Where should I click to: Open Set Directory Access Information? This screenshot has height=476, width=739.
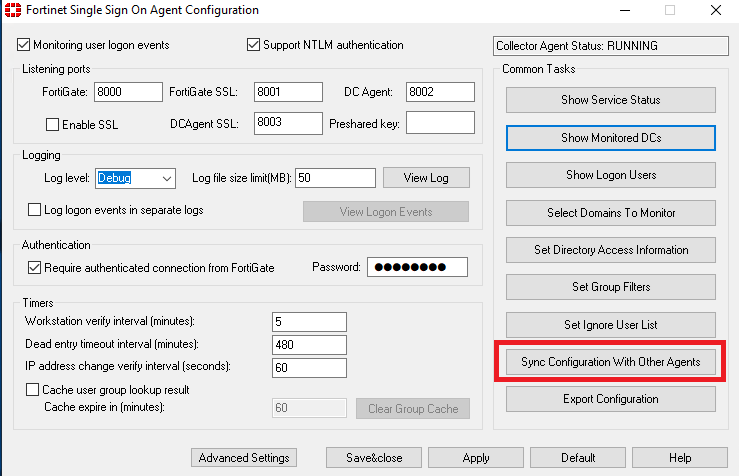[x=611, y=250]
